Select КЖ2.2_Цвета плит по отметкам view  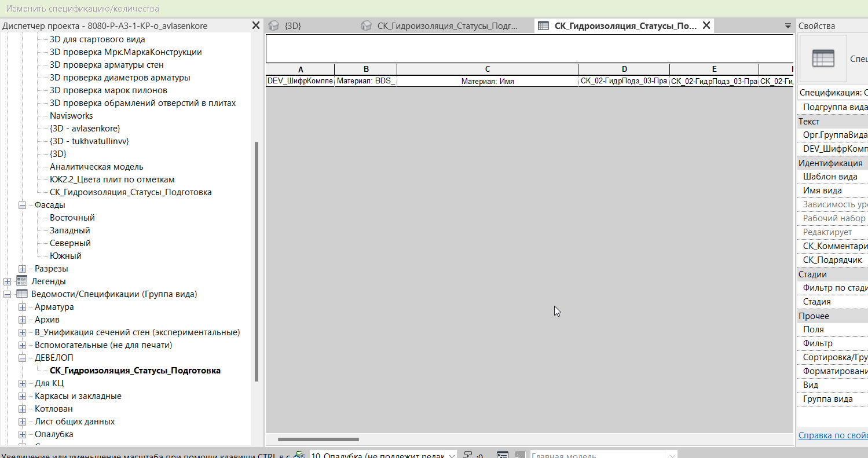tap(112, 179)
